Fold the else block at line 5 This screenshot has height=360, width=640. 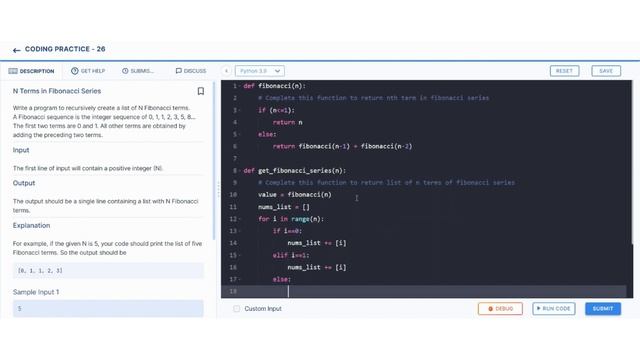240,134
